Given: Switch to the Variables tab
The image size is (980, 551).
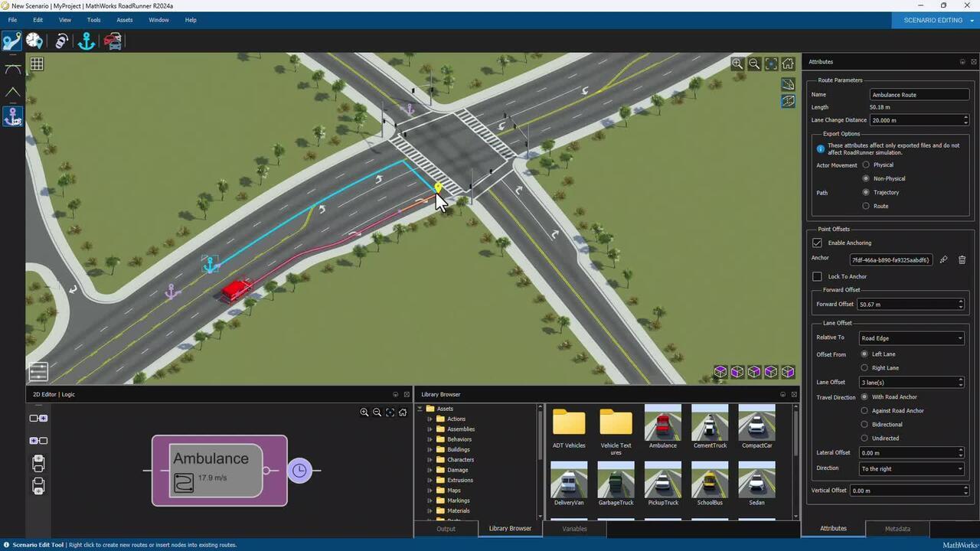Looking at the screenshot, I should (x=574, y=529).
